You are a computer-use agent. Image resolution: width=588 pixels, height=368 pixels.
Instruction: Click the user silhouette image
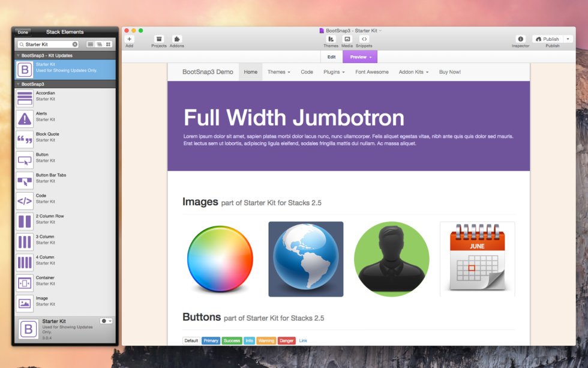click(391, 259)
